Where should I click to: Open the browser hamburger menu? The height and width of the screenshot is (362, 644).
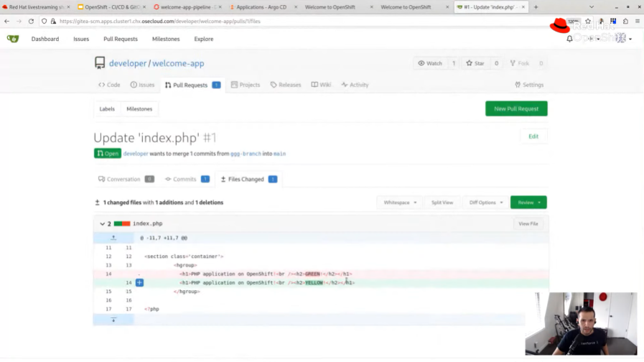(x=638, y=21)
